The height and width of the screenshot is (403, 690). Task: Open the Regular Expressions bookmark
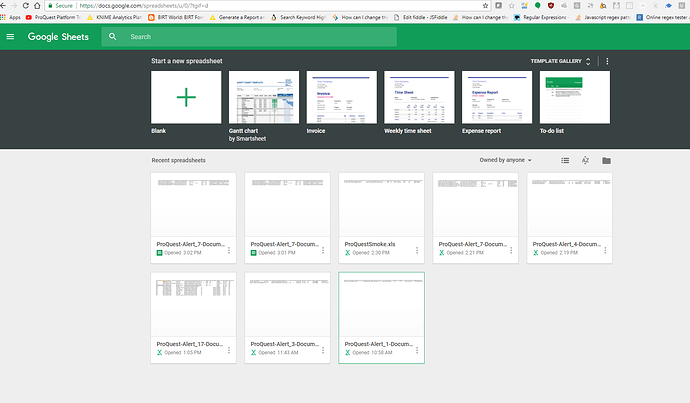540,18
